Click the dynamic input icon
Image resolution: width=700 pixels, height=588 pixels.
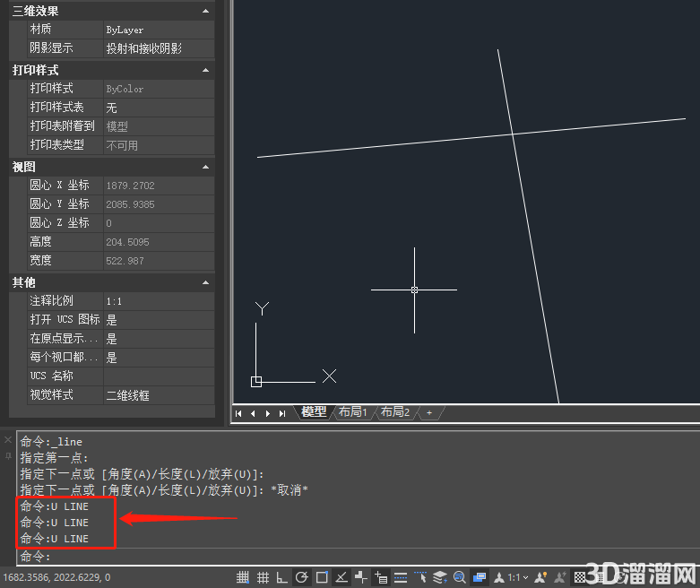point(381,577)
